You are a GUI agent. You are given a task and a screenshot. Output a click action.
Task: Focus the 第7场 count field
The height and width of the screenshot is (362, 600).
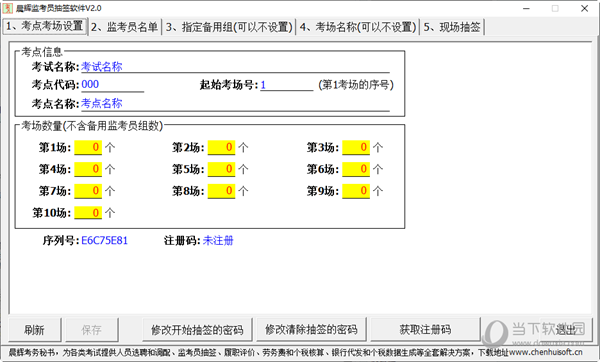click(x=88, y=191)
